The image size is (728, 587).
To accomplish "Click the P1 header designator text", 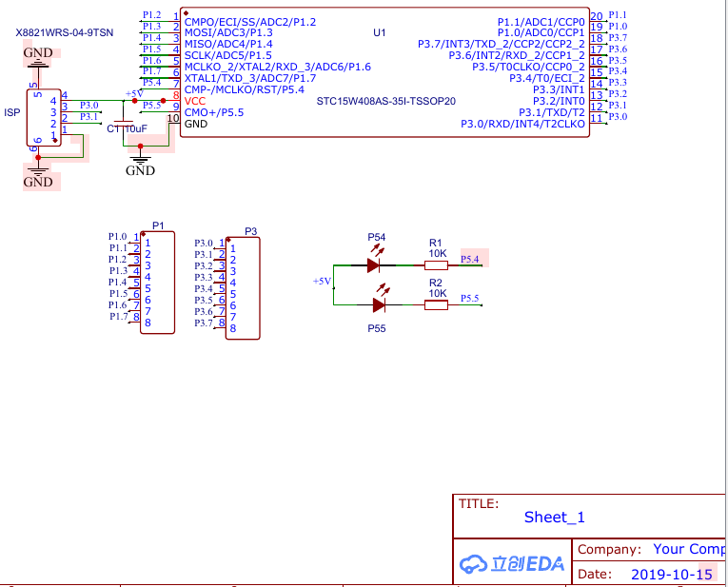I will pos(158,226).
